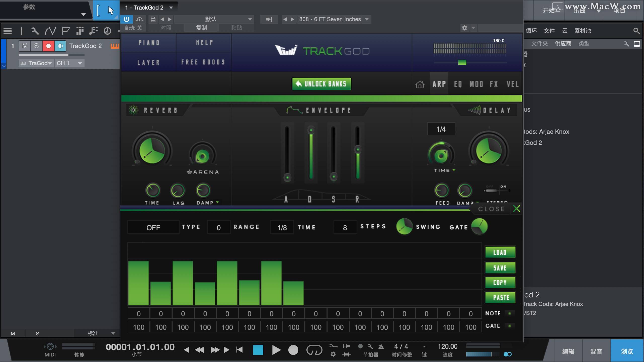Click the plugin settings gear icon

point(464,28)
